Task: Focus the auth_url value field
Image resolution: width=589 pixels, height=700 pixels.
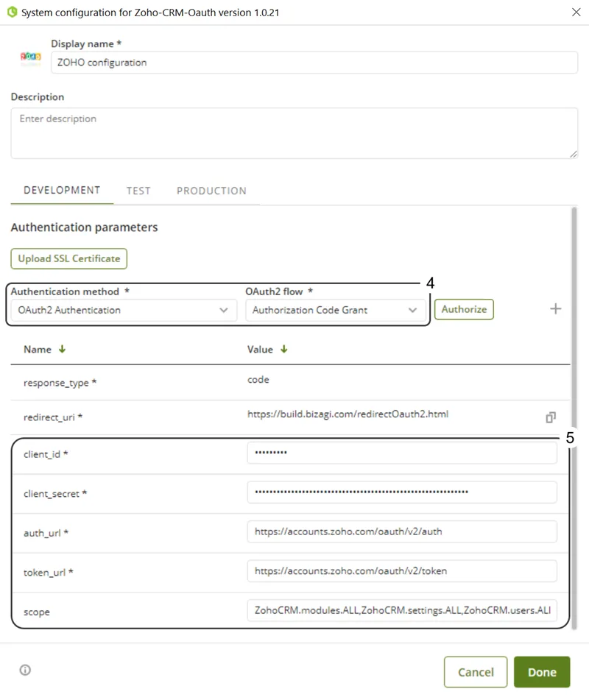Action: point(402,531)
